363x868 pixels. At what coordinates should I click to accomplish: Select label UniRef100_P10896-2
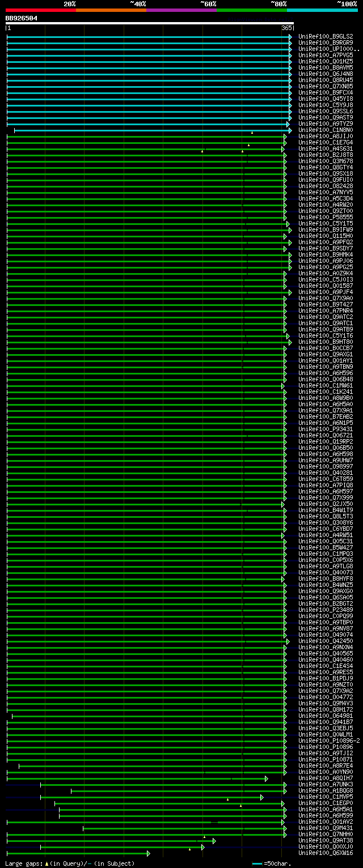329,741
